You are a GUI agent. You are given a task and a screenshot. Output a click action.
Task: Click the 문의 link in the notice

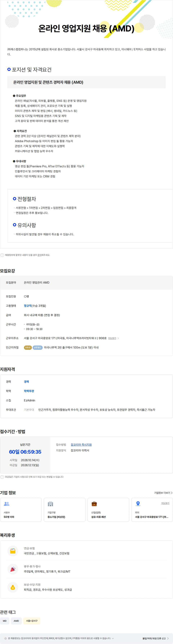39,255
